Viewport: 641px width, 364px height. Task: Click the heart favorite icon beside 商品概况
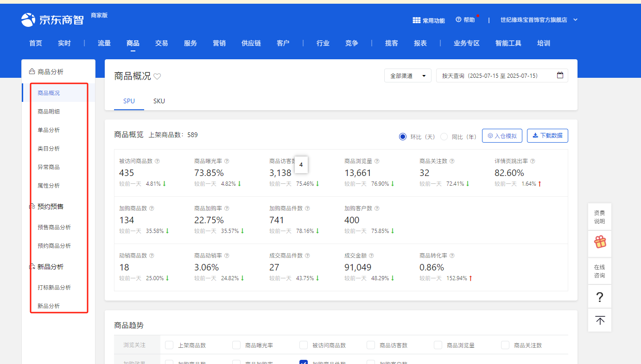pyautogui.click(x=157, y=76)
